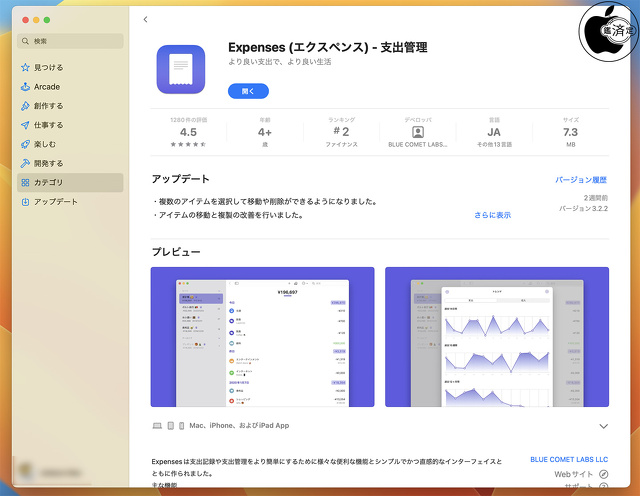Click the アップデート section heading

180,179
